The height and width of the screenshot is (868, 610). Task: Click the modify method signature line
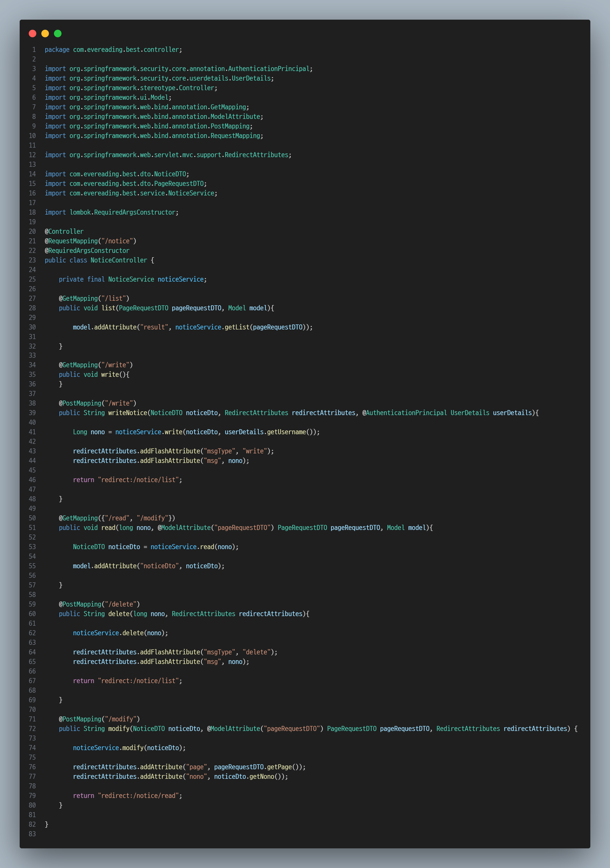(x=318, y=728)
